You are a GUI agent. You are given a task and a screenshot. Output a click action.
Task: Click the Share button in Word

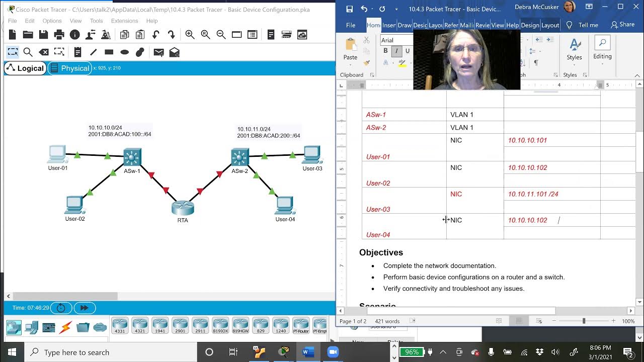(622, 25)
